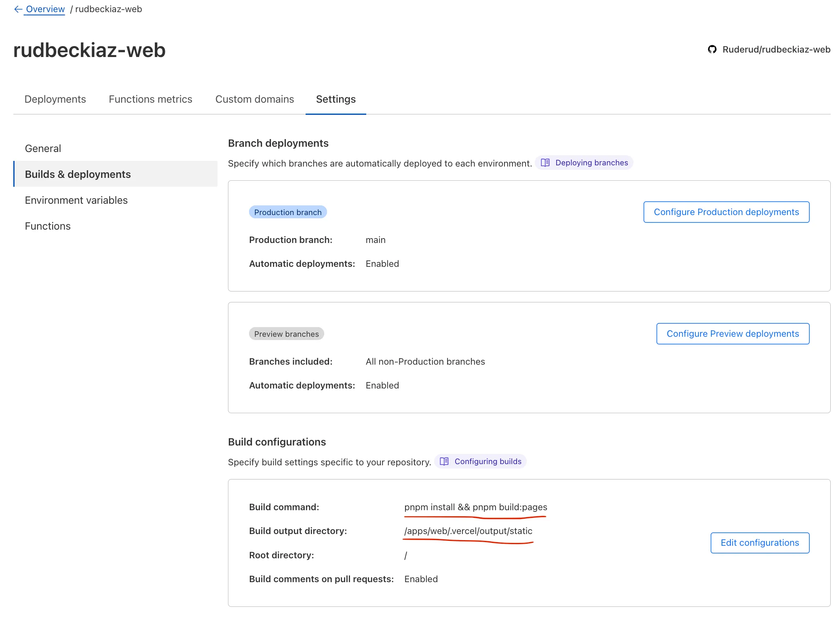Image resolution: width=840 pixels, height=625 pixels.
Task: Click Enabled next to Build comments on pull requests
Action: [x=421, y=579]
